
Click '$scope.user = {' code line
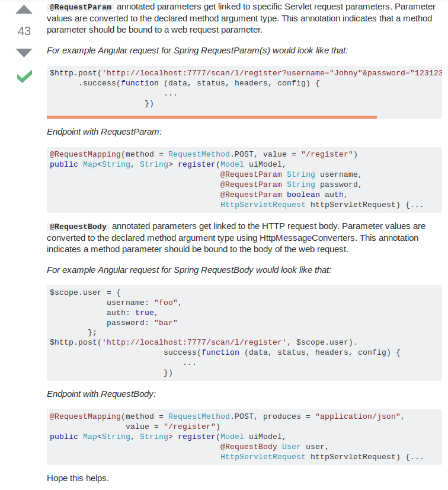click(x=85, y=292)
